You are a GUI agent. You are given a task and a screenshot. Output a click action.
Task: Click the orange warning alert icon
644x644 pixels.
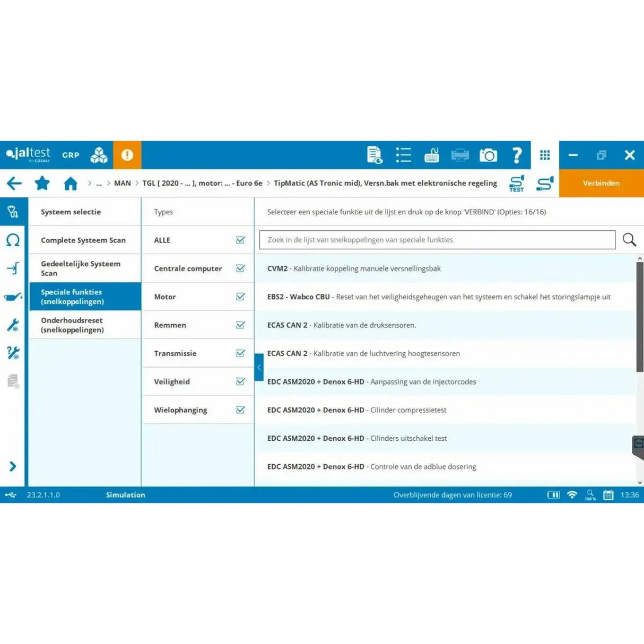point(127,155)
